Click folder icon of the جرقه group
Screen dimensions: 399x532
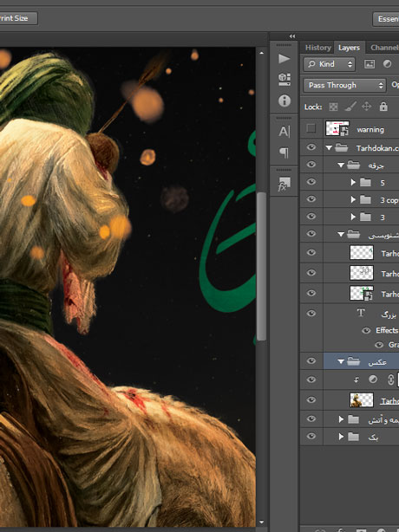pyautogui.click(x=354, y=165)
